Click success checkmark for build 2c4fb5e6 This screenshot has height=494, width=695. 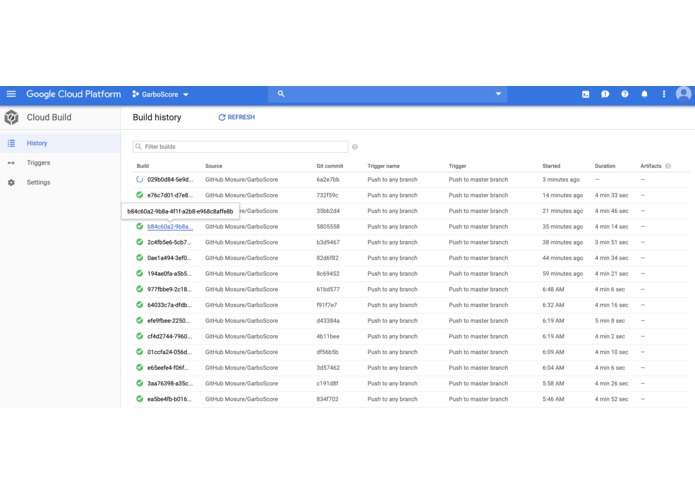[139, 242]
